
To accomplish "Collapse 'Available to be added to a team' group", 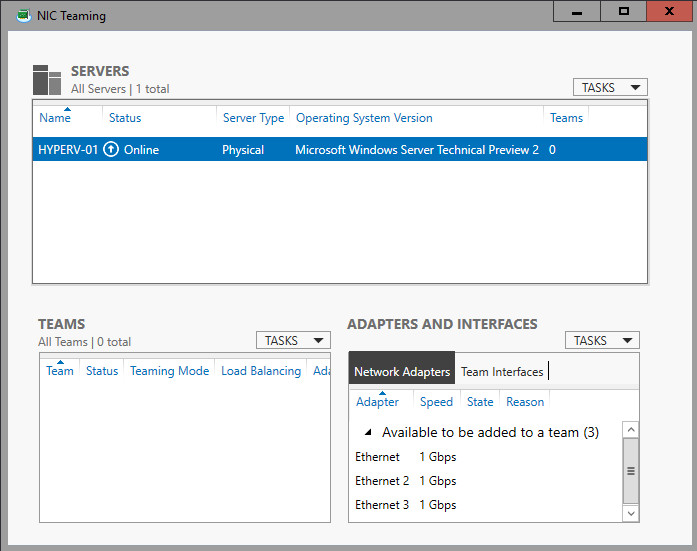I will point(367,433).
